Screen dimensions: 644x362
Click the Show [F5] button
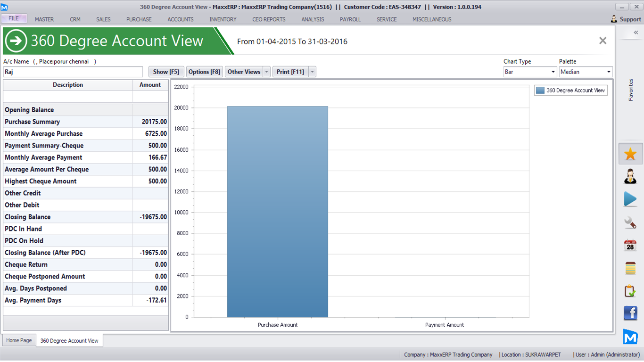tap(166, 72)
